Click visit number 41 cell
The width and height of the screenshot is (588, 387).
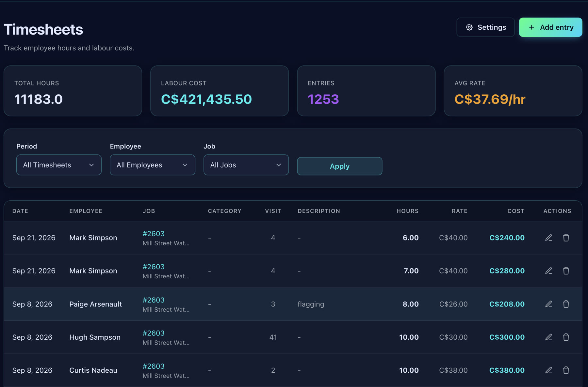click(273, 337)
